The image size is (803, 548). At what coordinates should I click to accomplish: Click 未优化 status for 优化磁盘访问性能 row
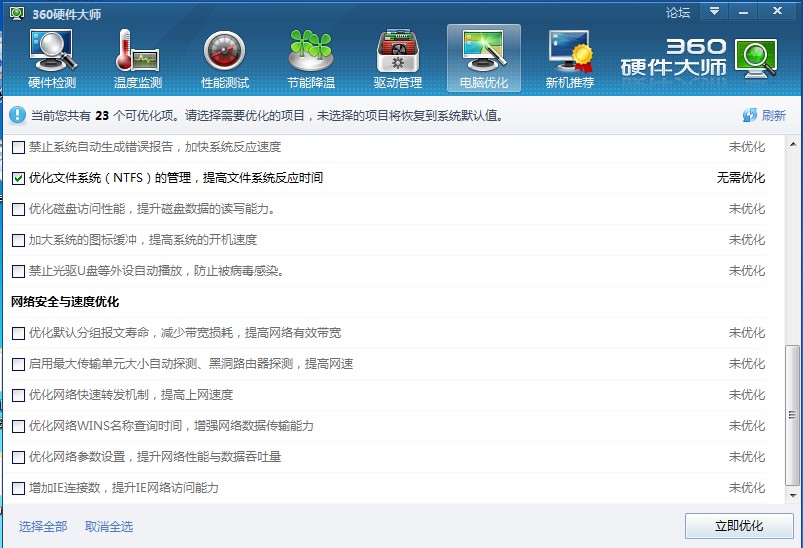(747, 209)
